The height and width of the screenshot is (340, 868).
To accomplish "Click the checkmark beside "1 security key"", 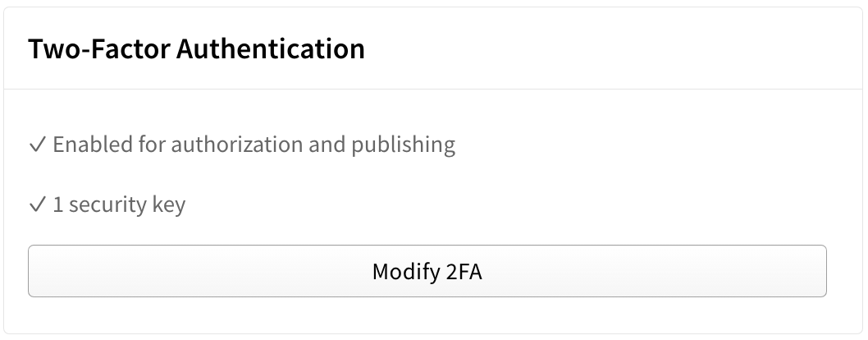I will [x=36, y=205].
